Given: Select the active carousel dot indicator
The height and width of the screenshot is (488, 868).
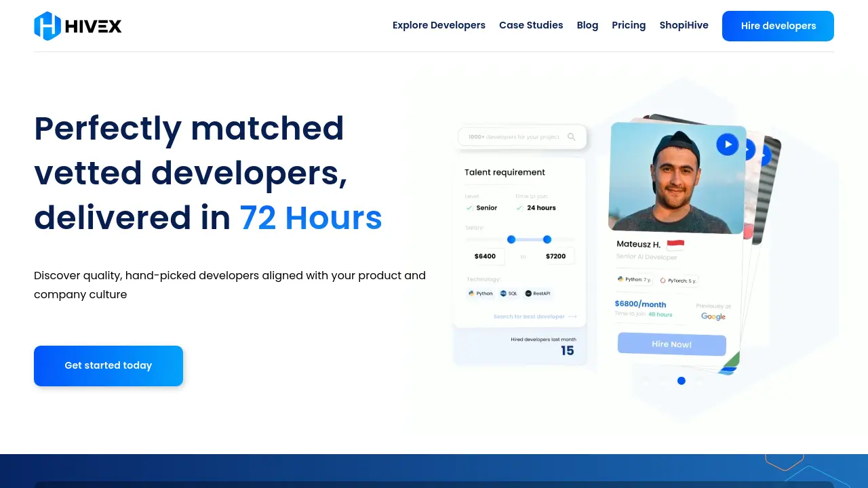Looking at the screenshot, I should [x=682, y=381].
